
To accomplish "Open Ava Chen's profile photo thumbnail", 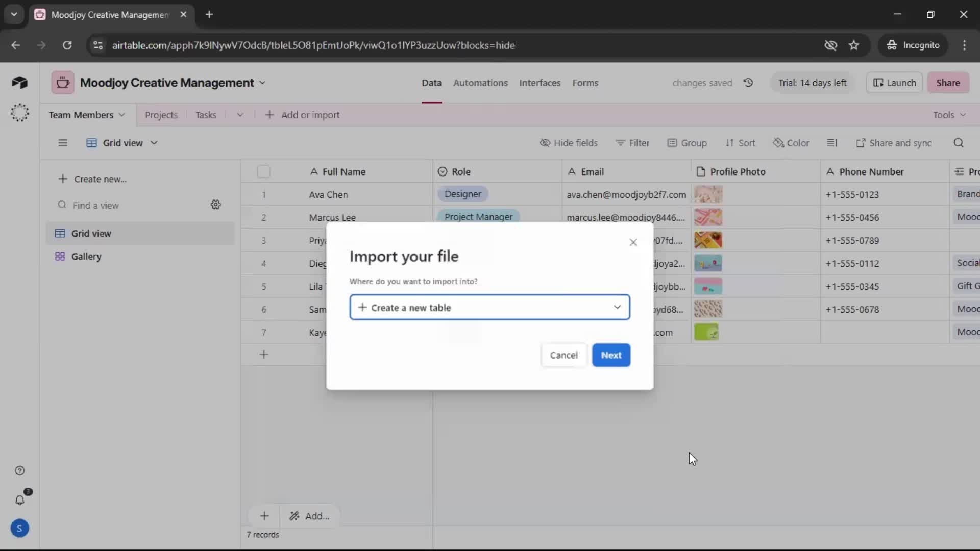I will pos(708,194).
